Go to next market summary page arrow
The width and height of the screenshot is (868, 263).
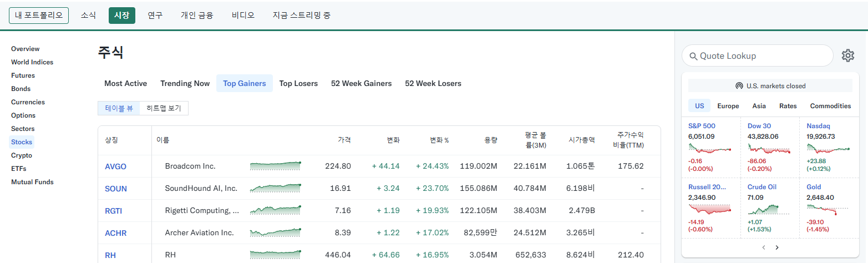[777, 247]
